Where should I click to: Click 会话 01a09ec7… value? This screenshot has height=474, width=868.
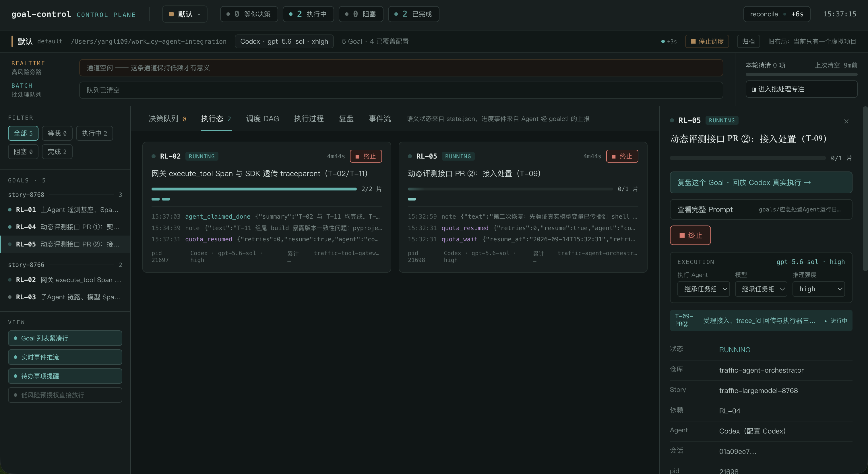tap(738, 451)
